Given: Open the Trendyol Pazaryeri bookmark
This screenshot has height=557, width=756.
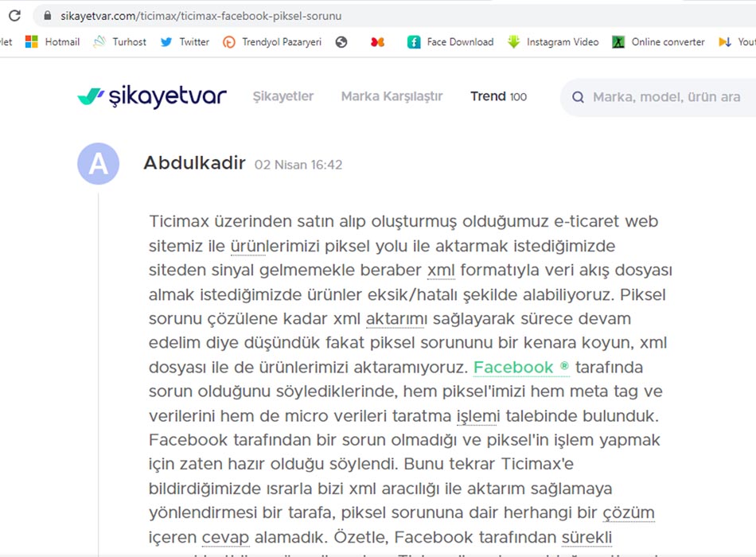Looking at the screenshot, I should [x=272, y=42].
